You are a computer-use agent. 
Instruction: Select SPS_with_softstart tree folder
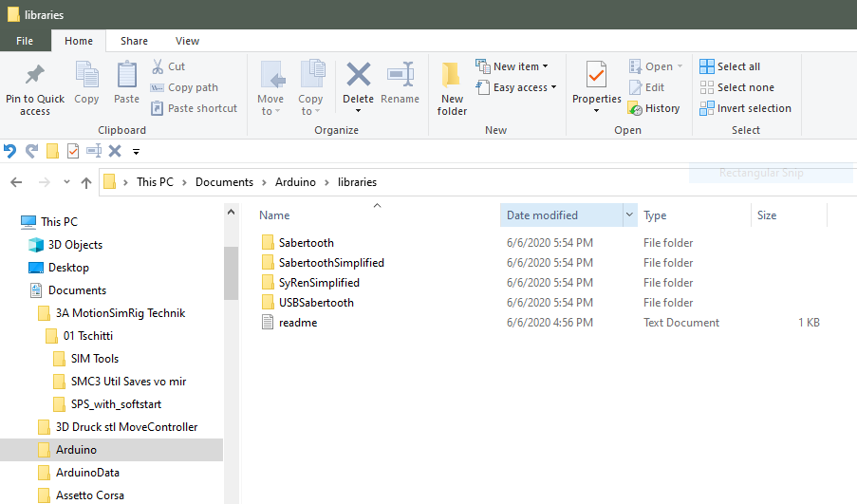coord(116,404)
